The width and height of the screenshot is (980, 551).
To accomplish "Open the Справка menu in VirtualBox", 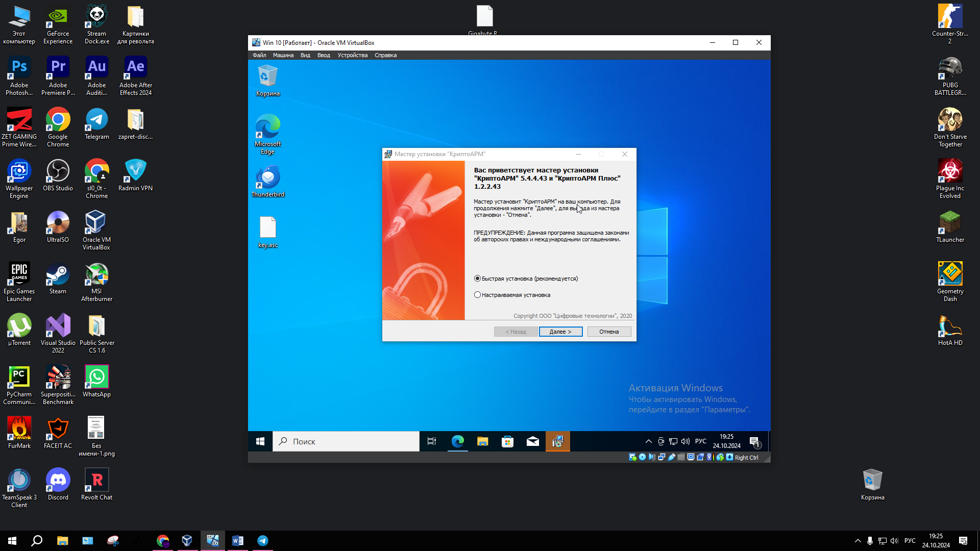I will [x=385, y=55].
